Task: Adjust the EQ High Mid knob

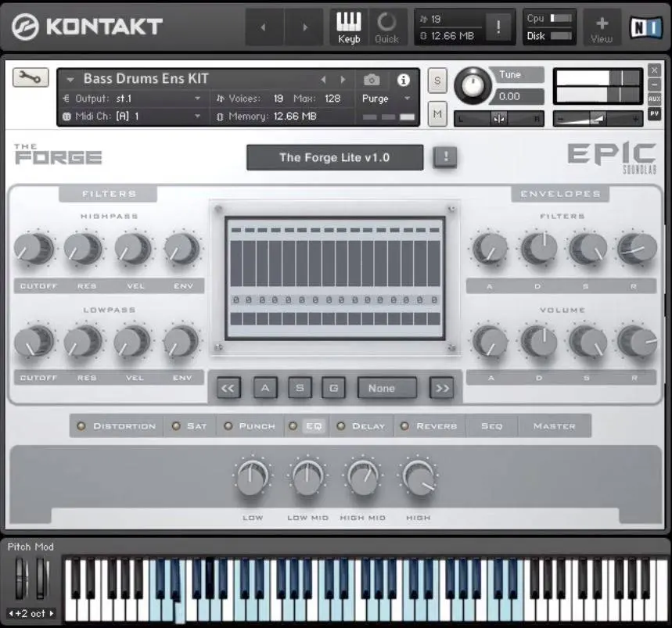Action: coord(363,476)
